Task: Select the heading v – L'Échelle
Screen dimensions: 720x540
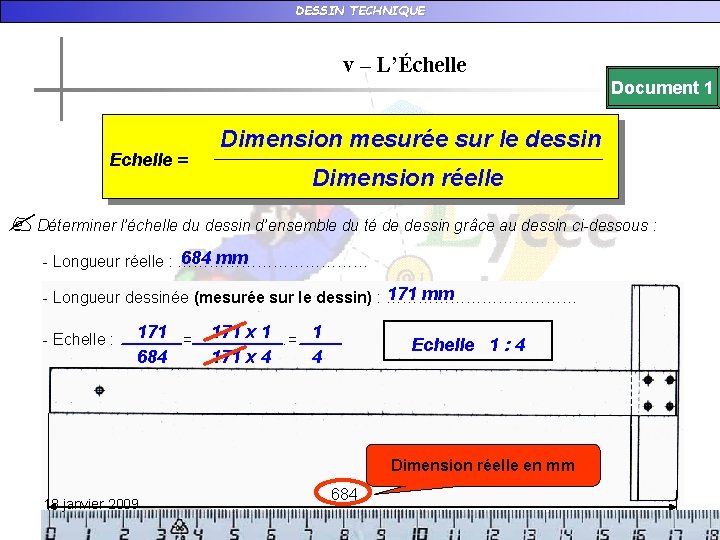Action: point(405,65)
